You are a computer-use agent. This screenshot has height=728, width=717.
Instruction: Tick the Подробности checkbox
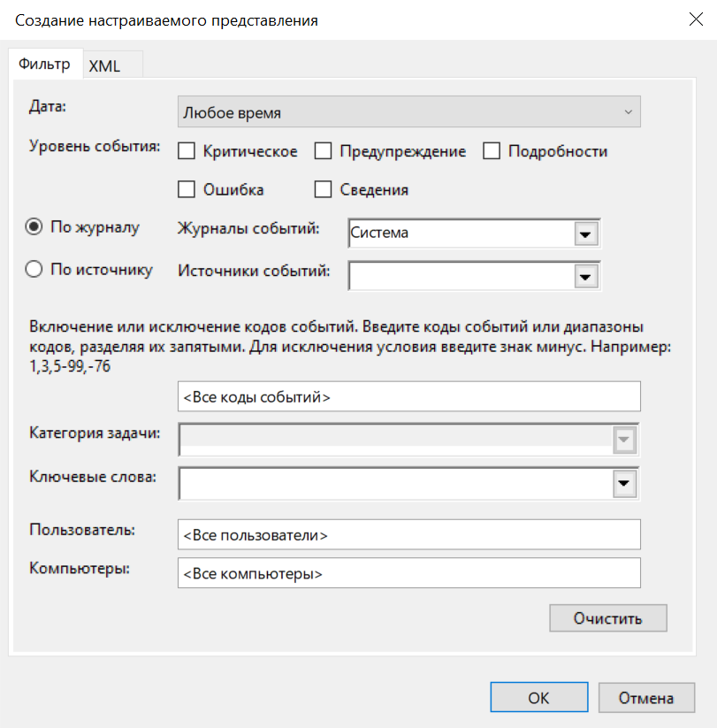(x=492, y=151)
